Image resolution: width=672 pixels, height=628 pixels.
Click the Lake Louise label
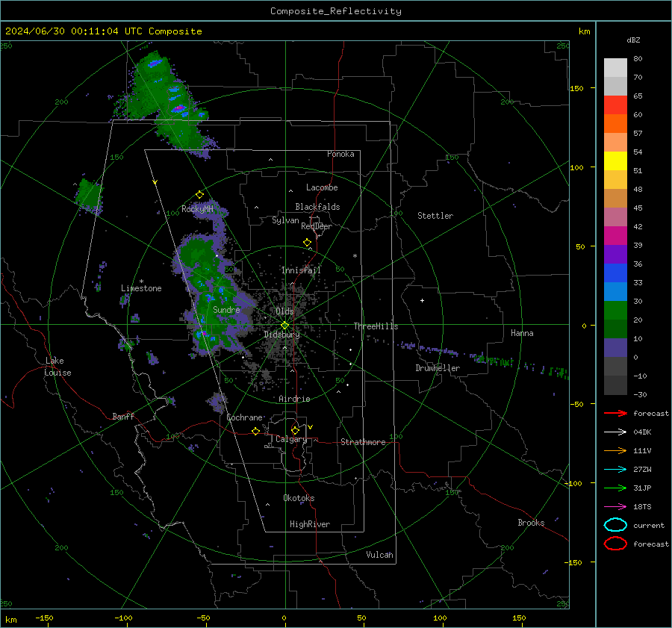pos(58,367)
